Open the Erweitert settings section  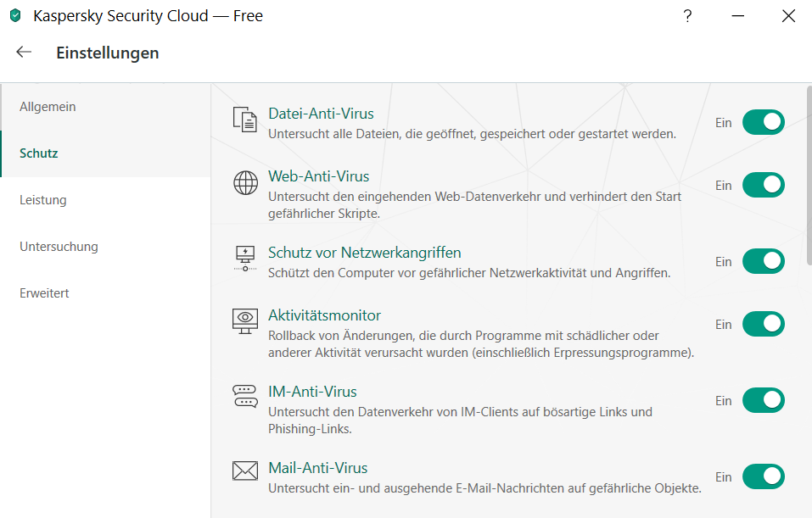44,293
